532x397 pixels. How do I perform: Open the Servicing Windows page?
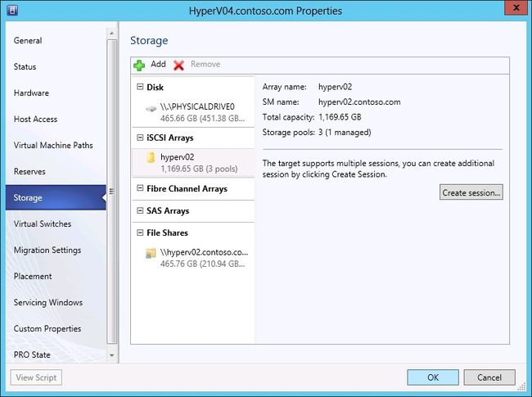[56, 302]
